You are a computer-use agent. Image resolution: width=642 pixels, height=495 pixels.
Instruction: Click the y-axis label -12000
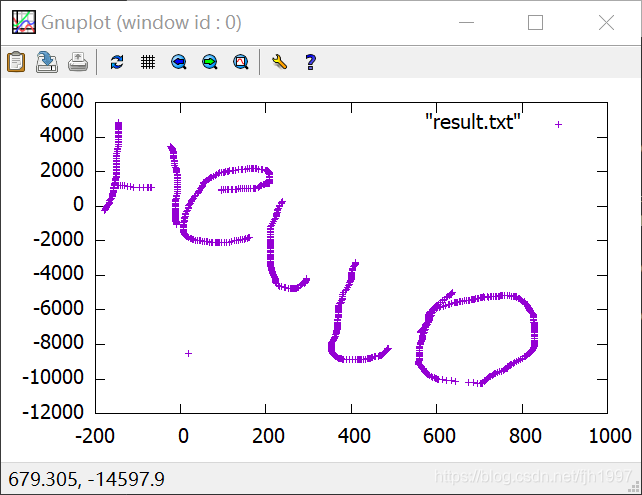click(x=53, y=412)
